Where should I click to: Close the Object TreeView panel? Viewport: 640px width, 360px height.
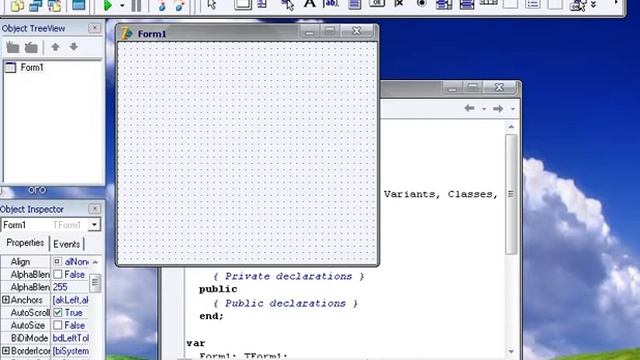(94, 28)
